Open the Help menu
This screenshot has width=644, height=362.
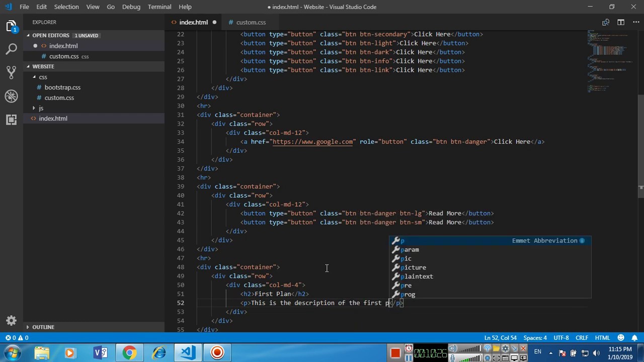(x=185, y=7)
